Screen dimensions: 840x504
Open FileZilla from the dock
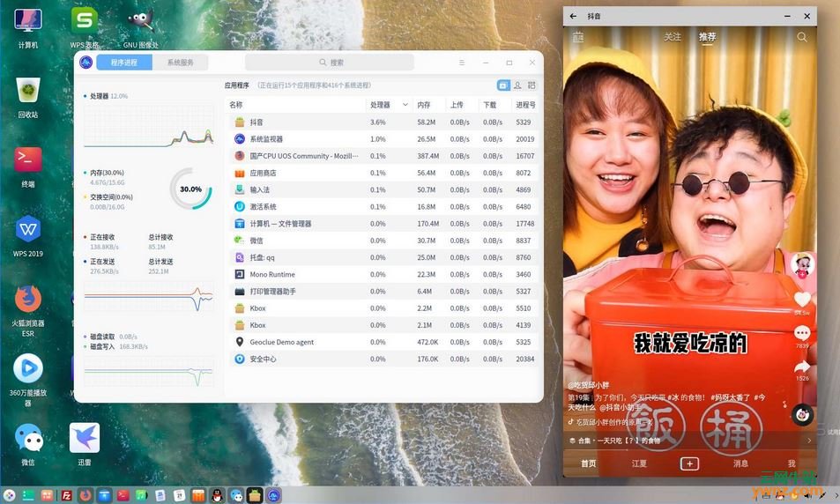pos(66,495)
